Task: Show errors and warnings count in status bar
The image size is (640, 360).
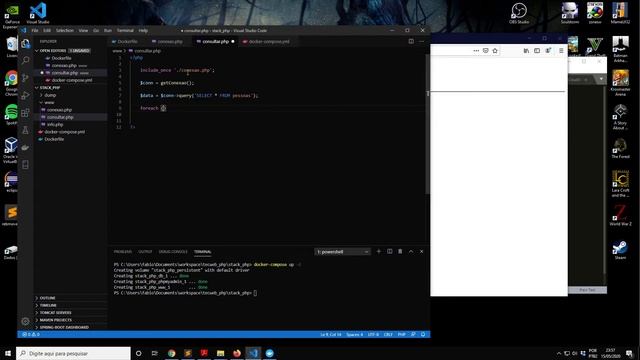Action: pos(31,334)
